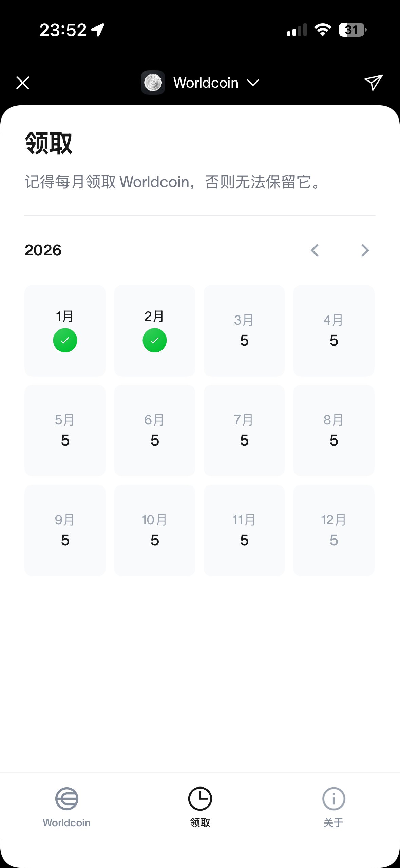This screenshot has width=400, height=868.
Task: Go to previous year with left chevron
Action: tap(315, 250)
